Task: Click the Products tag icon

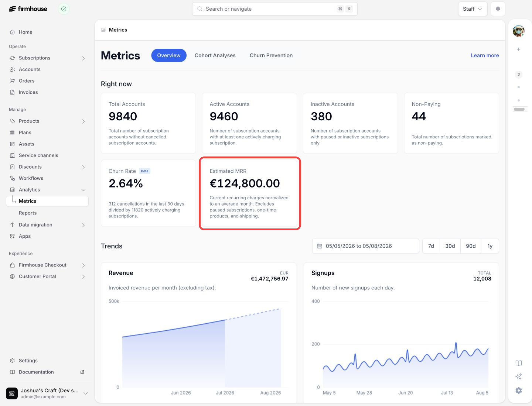Action: [13, 121]
